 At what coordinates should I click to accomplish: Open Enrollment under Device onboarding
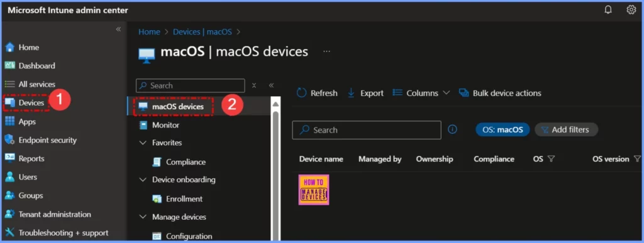coord(184,199)
